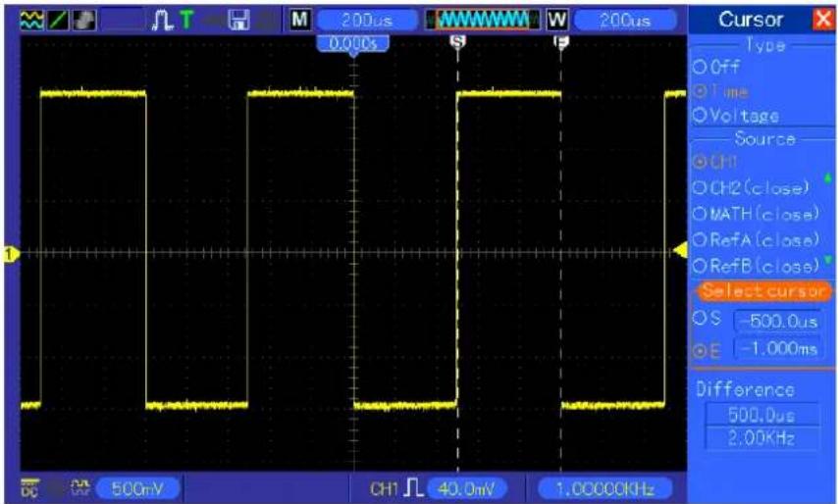The width and height of the screenshot is (838, 504).
Task: Select RefA(close) as cursor source
Action: click(x=756, y=239)
